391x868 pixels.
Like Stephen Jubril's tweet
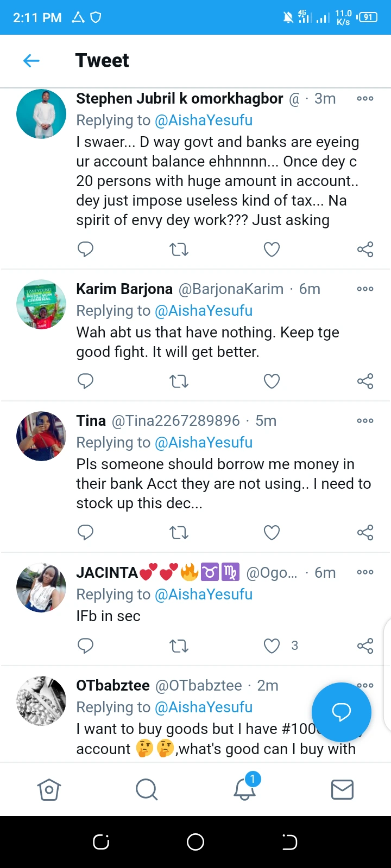tap(272, 249)
